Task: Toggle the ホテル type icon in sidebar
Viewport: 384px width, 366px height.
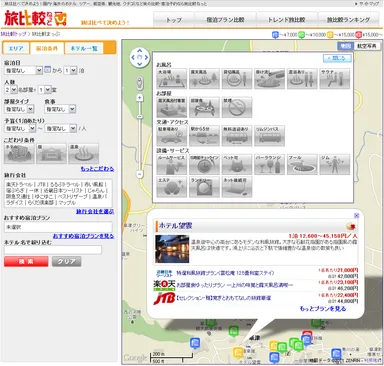Action: click(19, 154)
